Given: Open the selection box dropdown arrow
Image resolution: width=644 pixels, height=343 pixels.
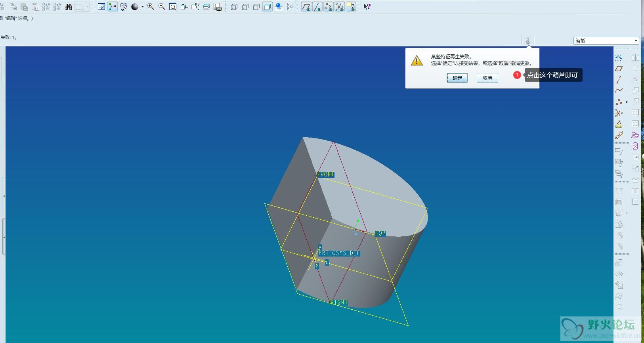Looking at the screenshot, I should point(87,7).
